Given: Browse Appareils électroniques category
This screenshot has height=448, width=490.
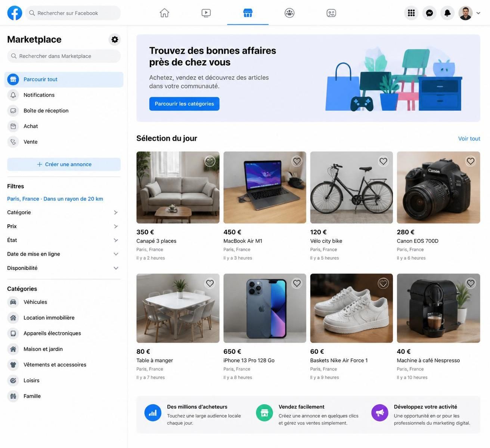Looking at the screenshot, I should (x=64, y=333).
